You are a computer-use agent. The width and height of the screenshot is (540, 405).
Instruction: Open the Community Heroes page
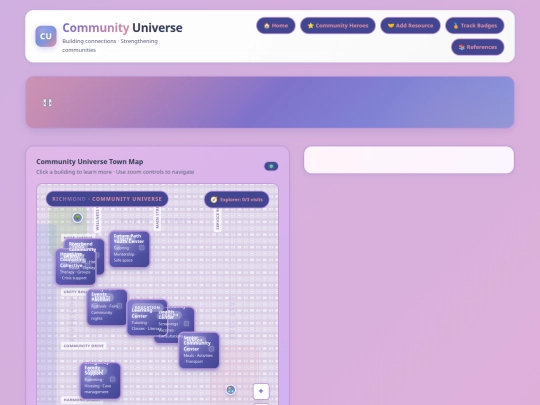338,25
